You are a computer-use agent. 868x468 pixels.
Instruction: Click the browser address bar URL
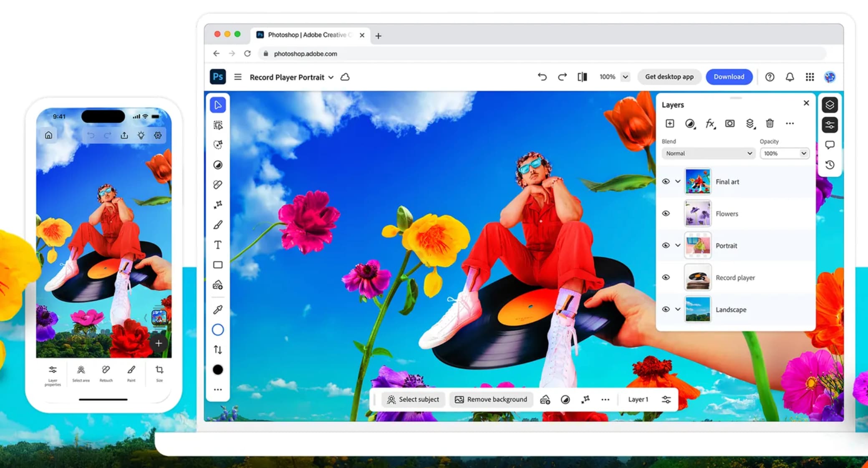(305, 54)
